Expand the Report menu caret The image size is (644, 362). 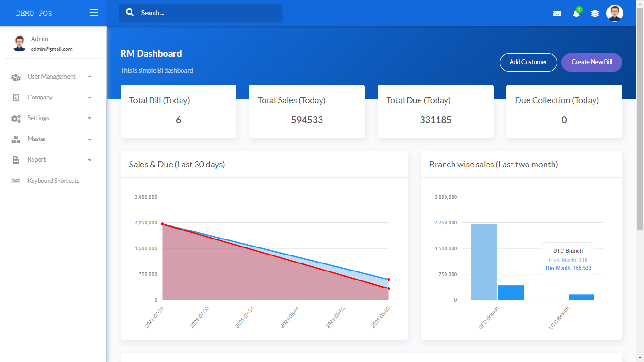(x=90, y=160)
